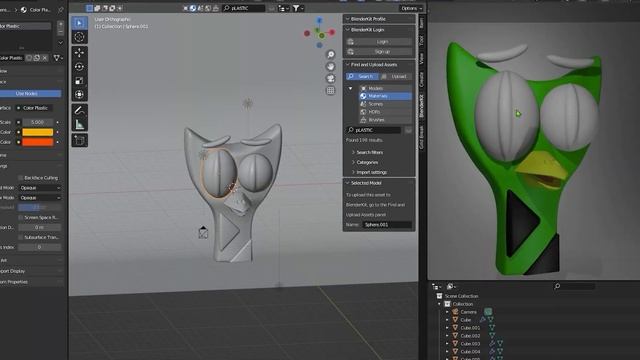Open the Tool sidebar tab
Image resolution: width=640 pixels, height=360 pixels.
[422, 40]
